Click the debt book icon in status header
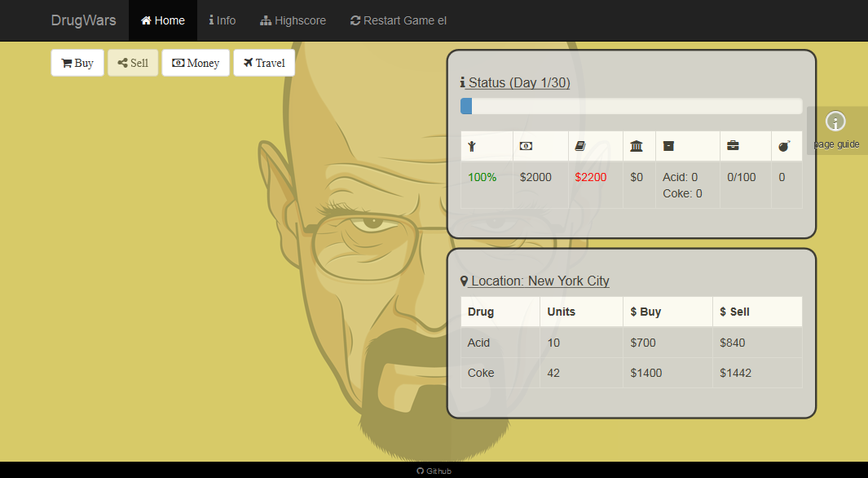 [x=580, y=146]
